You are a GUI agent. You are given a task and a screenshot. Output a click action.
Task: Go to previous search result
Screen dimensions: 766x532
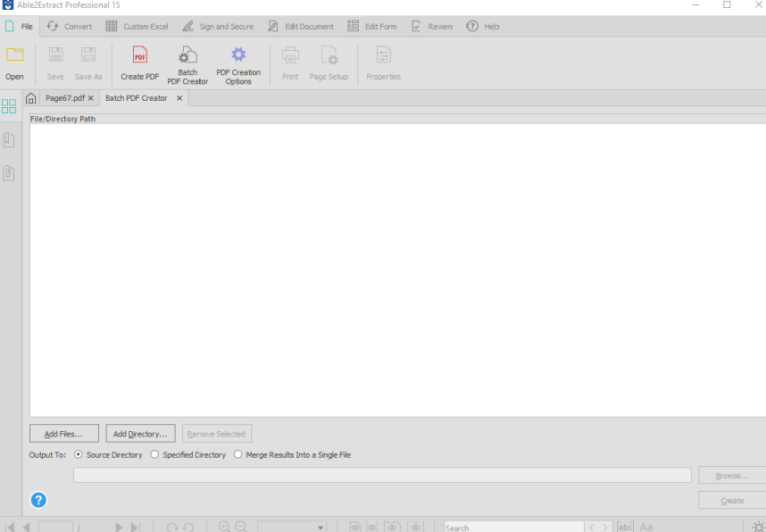[x=591, y=528]
